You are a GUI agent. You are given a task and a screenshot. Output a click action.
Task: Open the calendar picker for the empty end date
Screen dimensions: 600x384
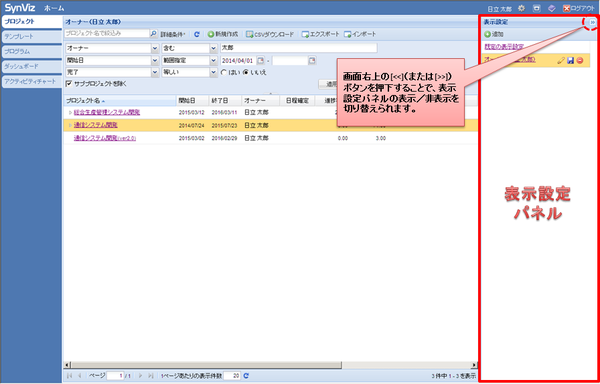(312, 60)
